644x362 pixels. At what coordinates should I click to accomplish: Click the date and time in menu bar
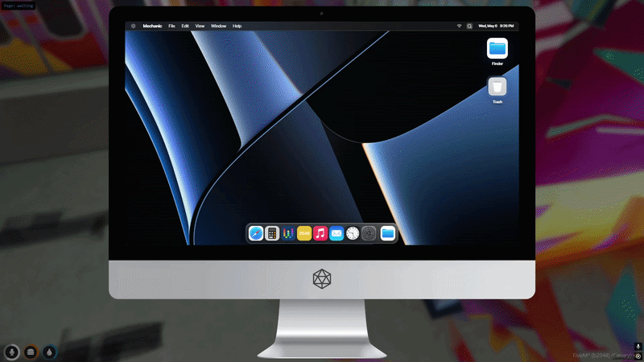[496, 26]
